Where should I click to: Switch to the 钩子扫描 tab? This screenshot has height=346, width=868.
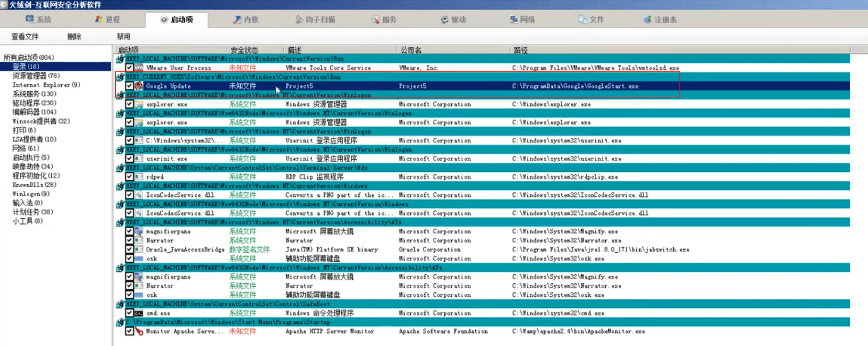pyautogui.click(x=315, y=19)
